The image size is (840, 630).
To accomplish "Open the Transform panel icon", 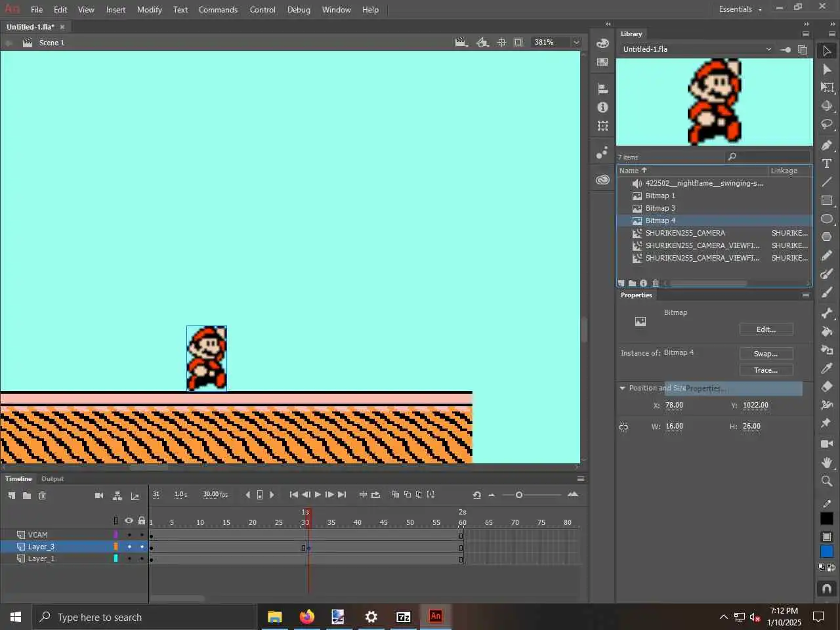I will coord(602,125).
